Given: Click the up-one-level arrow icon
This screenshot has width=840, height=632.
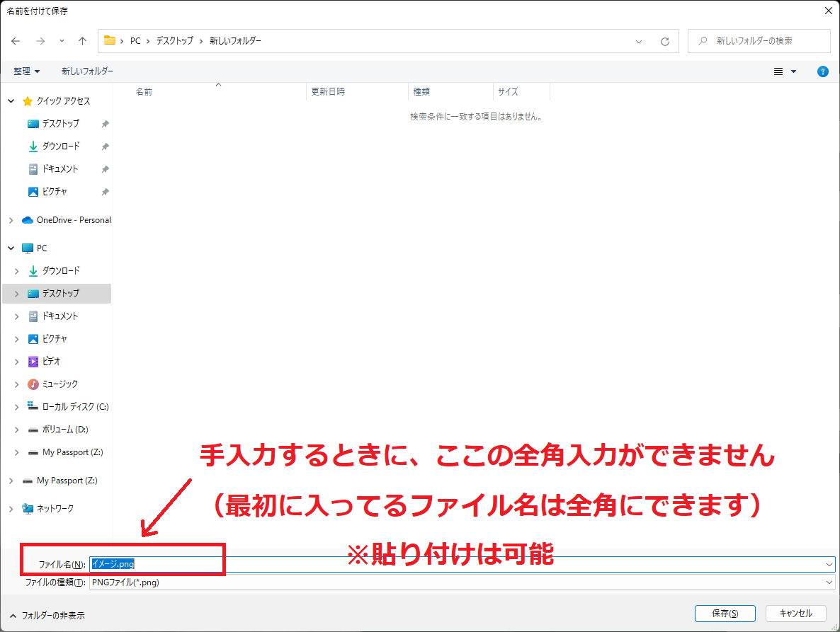Looking at the screenshot, I should click(83, 41).
